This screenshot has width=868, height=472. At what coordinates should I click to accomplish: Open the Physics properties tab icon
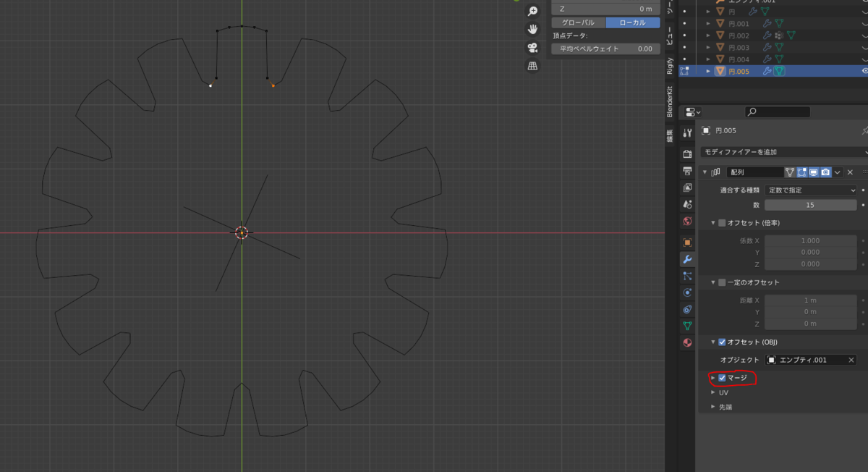pyautogui.click(x=687, y=292)
